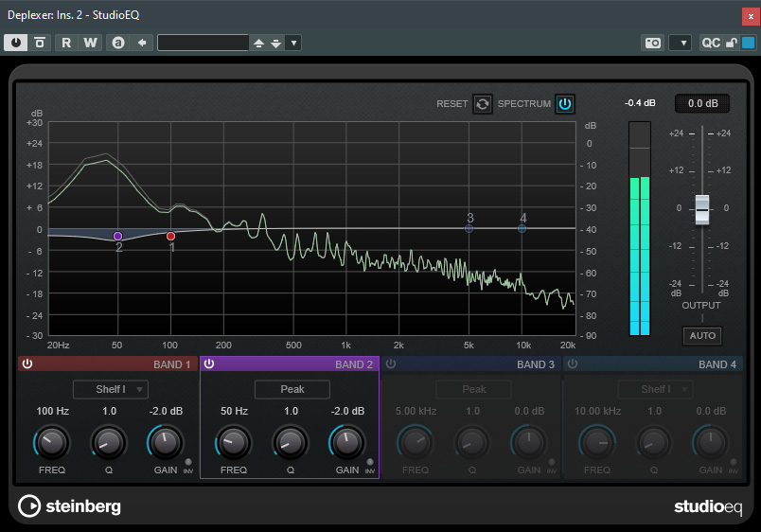761x532 pixels.
Task: Open Band 3 Peak filter type selector
Action: 473,389
